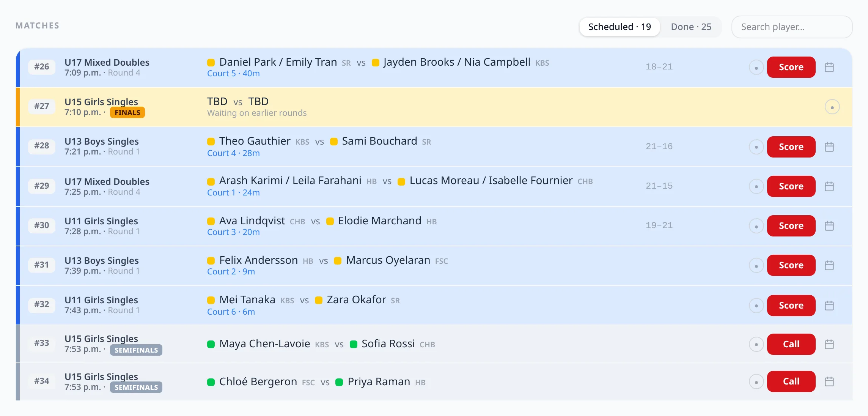This screenshot has height=416, width=868.
Task: Open calendar icon for match #34
Action: [829, 381]
